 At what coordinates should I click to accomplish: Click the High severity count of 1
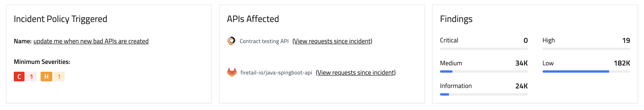click(x=59, y=77)
